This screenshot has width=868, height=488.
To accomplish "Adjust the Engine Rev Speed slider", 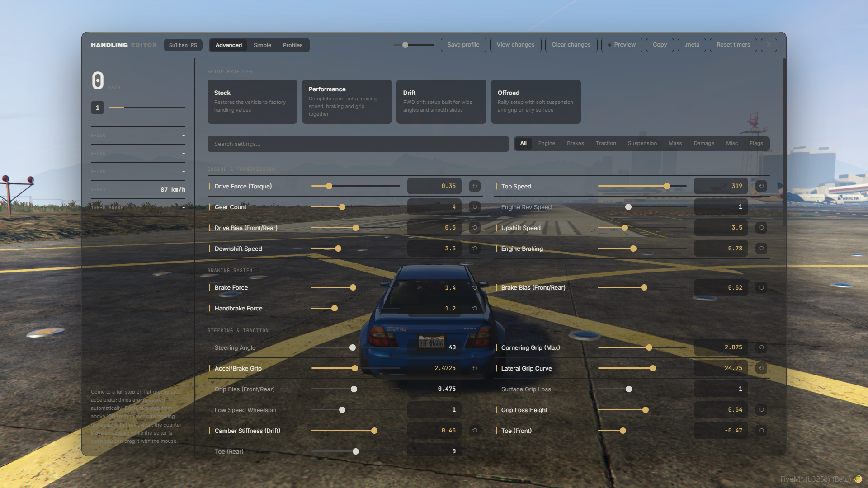I will point(642,207).
